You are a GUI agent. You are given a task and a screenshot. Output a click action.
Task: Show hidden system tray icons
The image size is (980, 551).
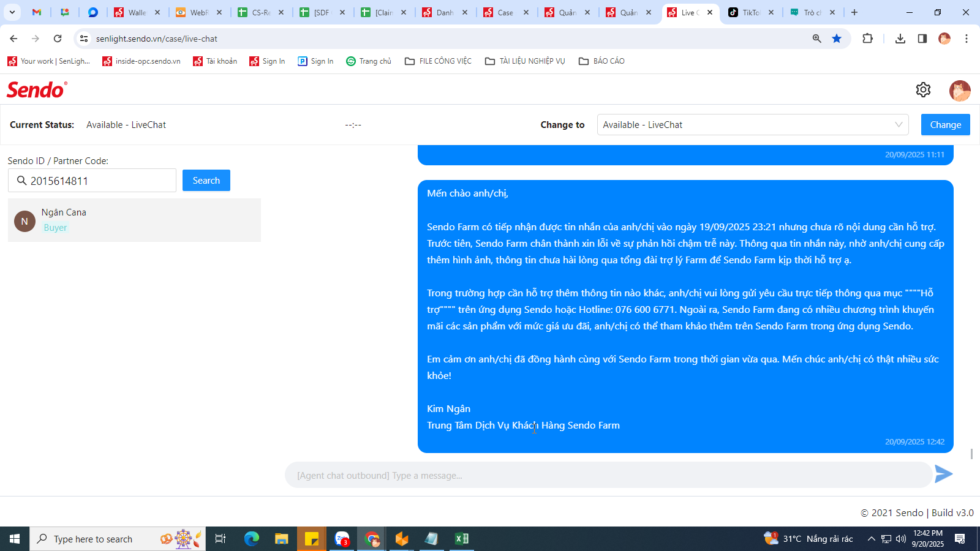tap(871, 539)
